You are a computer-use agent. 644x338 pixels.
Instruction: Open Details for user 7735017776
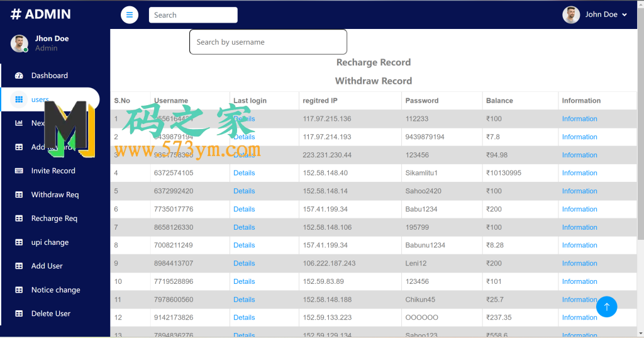(x=244, y=210)
